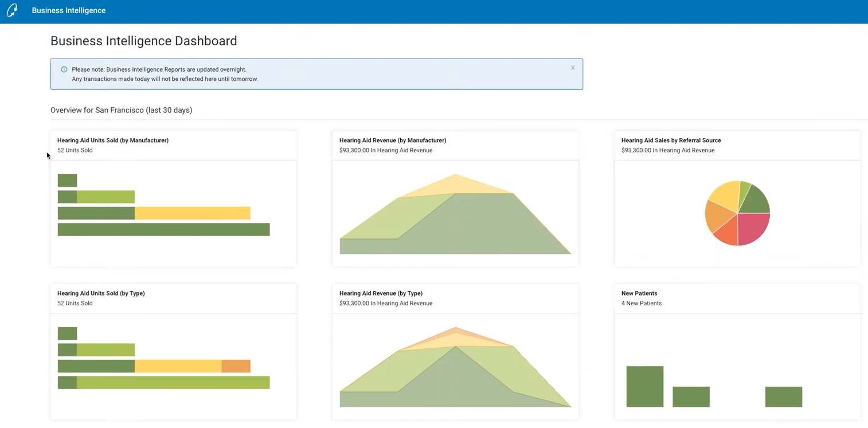Select the New Patients card title
Image resolution: width=868 pixels, height=428 pixels.
pos(639,293)
